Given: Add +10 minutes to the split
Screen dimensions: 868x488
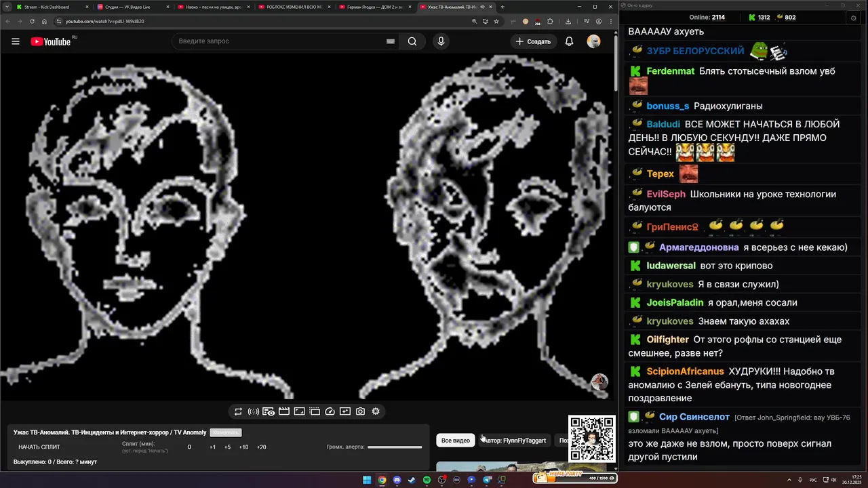Looking at the screenshot, I should (243, 447).
